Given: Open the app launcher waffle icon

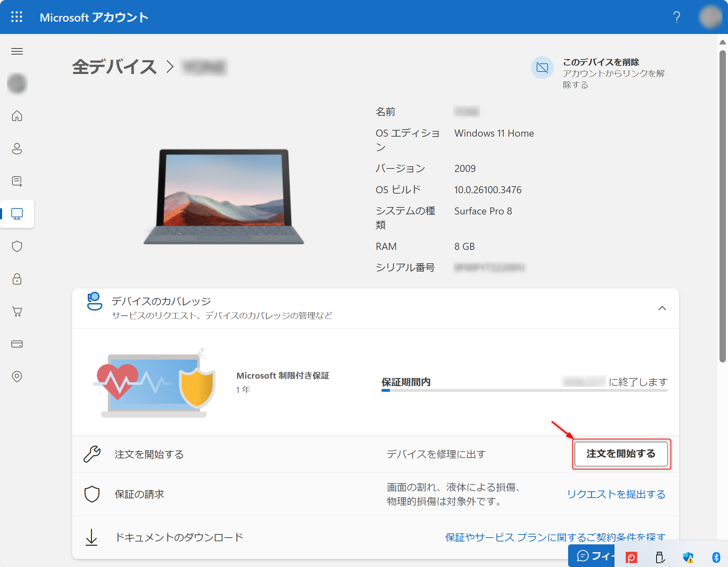Looking at the screenshot, I should pos(17,17).
